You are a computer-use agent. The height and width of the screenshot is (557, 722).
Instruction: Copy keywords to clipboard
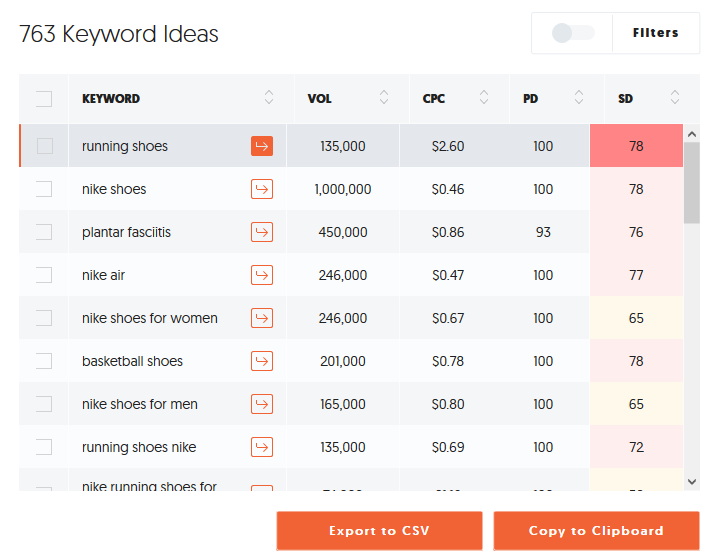tap(596, 531)
